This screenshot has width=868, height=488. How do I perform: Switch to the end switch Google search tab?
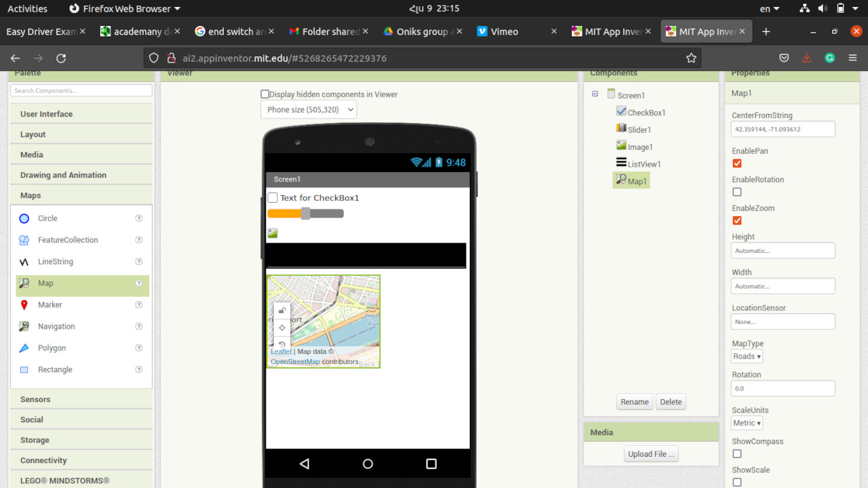[x=234, y=32]
